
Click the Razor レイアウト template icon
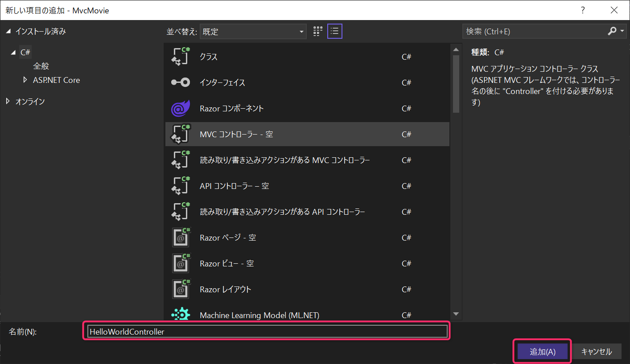point(180,289)
